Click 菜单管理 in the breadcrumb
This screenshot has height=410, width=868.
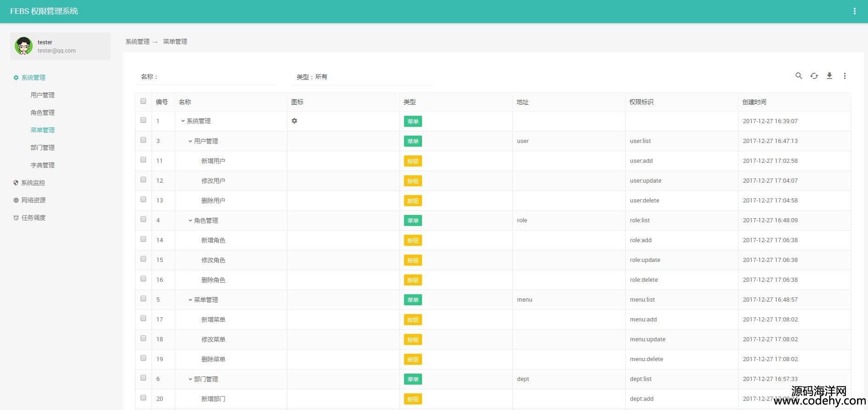(175, 42)
